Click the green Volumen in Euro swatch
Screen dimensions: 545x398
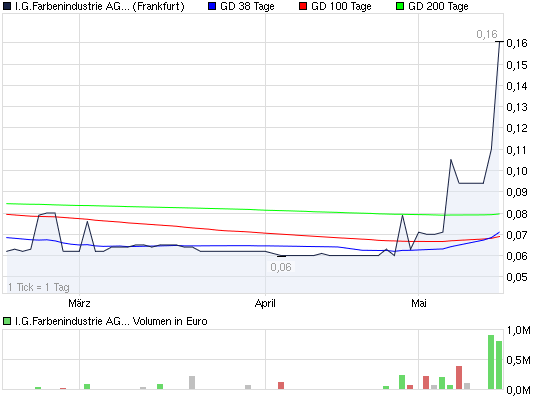tap(7, 321)
